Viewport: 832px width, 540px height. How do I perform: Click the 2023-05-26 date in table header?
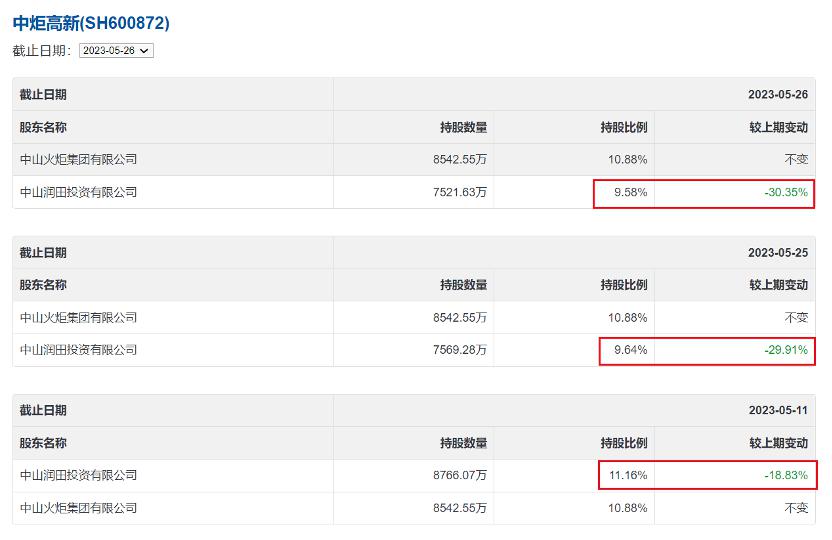coord(777,95)
